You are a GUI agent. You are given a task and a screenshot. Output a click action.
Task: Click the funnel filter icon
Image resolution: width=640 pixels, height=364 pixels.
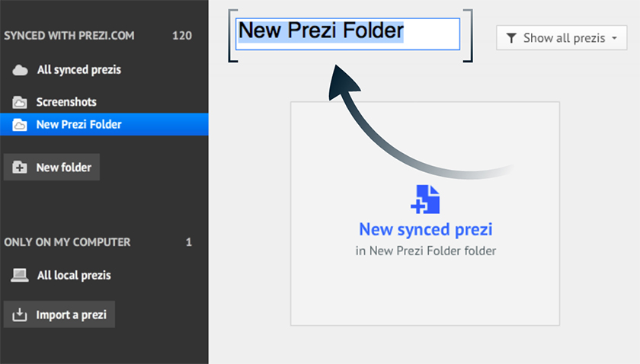coord(511,38)
